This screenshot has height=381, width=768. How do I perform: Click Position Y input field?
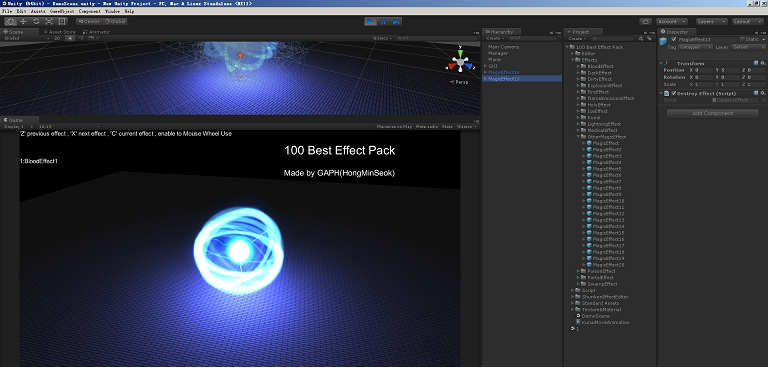tap(730, 70)
